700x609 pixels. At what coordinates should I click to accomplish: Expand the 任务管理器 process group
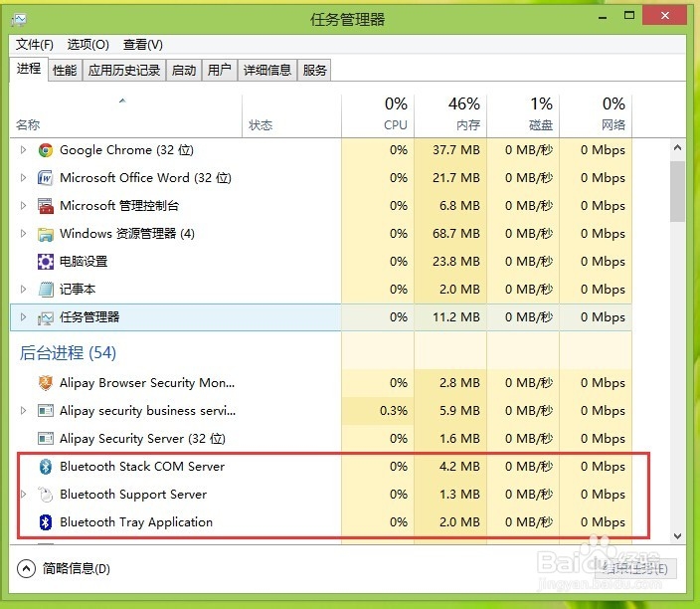pos(23,317)
